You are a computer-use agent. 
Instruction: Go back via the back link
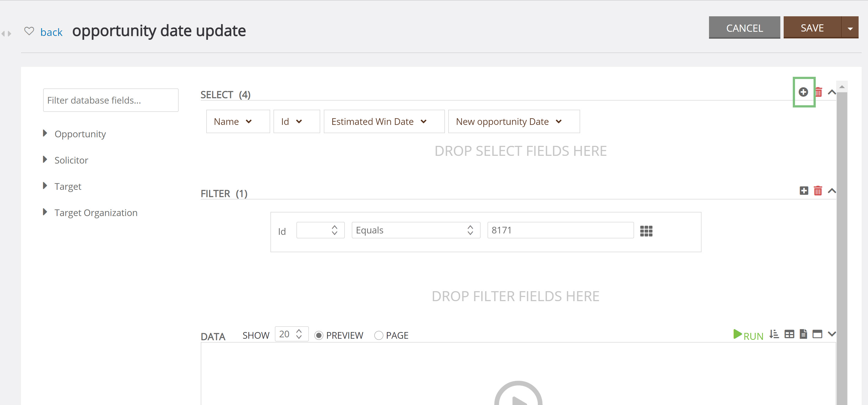point(51,32)
